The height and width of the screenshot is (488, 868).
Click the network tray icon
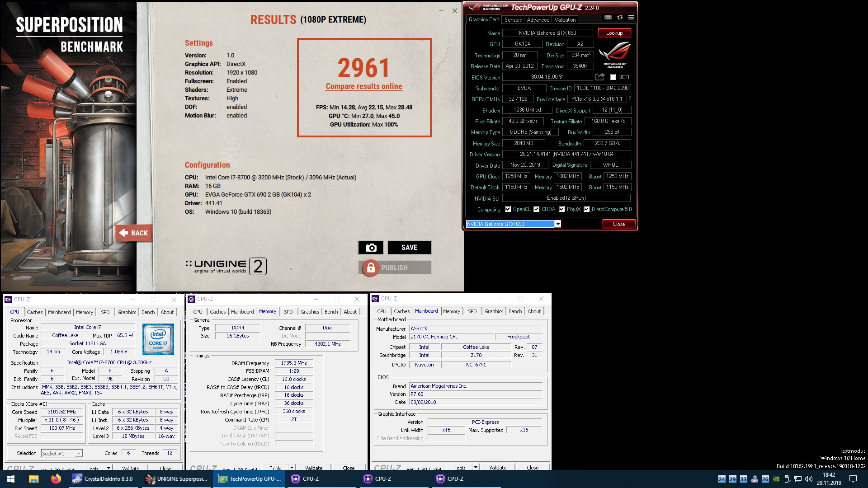(798, 479)
